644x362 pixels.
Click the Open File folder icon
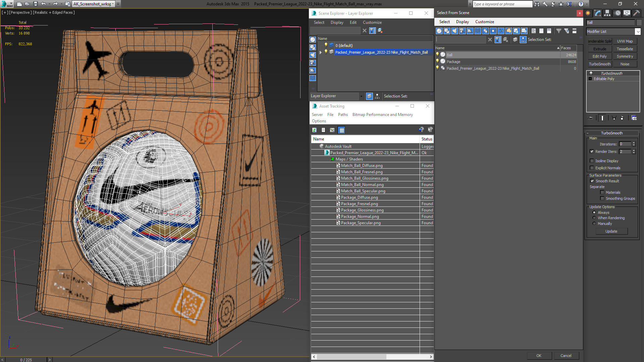27,4
